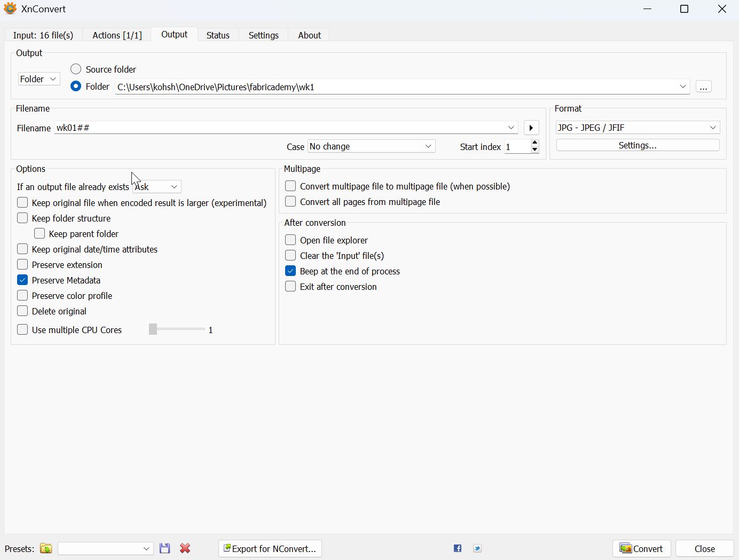Open Case 'No change' dropdown

(372, 146)
